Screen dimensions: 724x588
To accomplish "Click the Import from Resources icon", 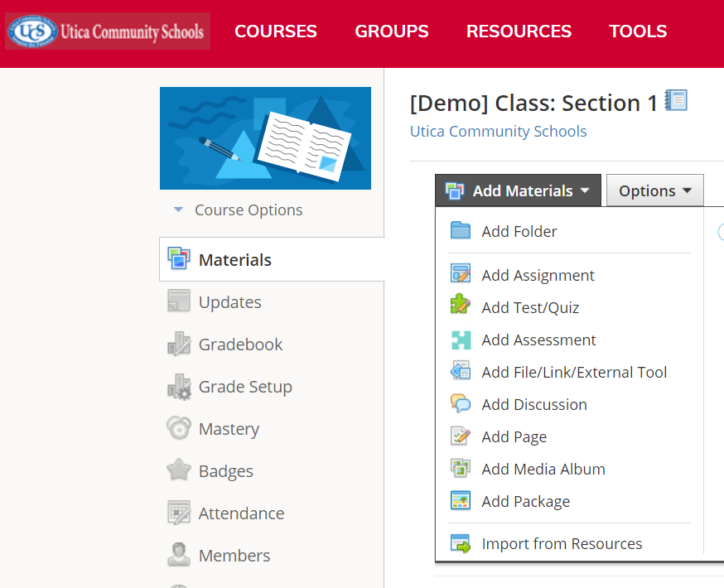I will pos(461,543).
